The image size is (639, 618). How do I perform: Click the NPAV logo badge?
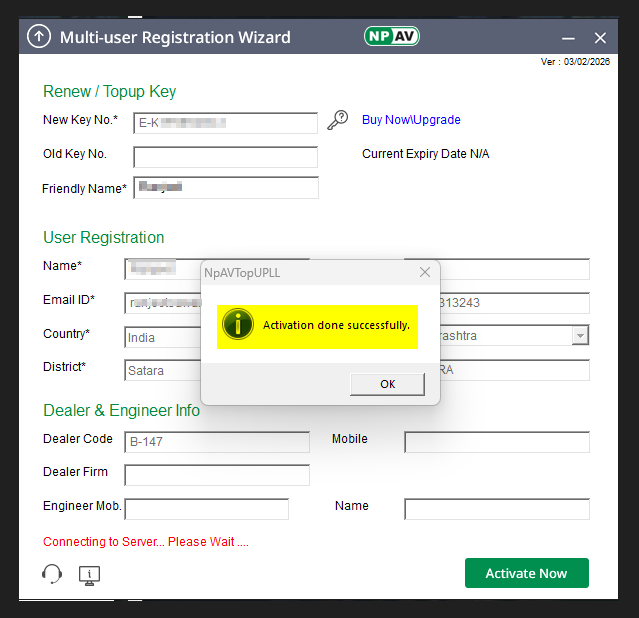tap(392, 36)
